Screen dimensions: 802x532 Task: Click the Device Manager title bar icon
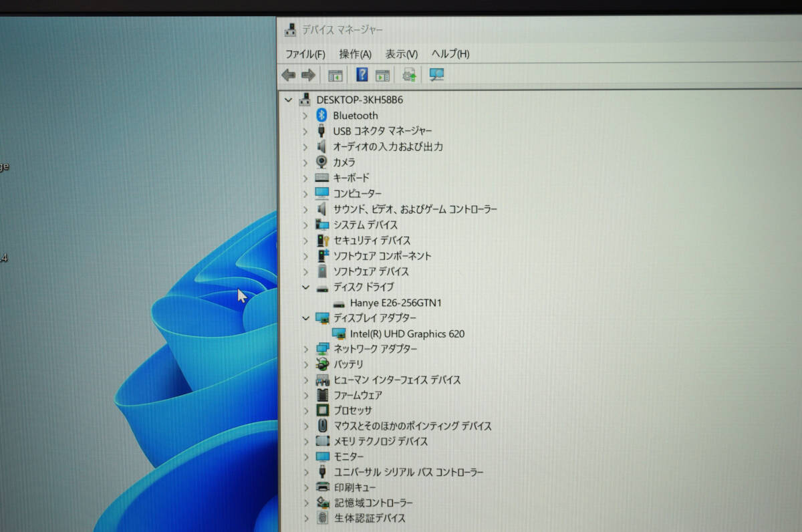pyautogui.click(x=291, y=30)
